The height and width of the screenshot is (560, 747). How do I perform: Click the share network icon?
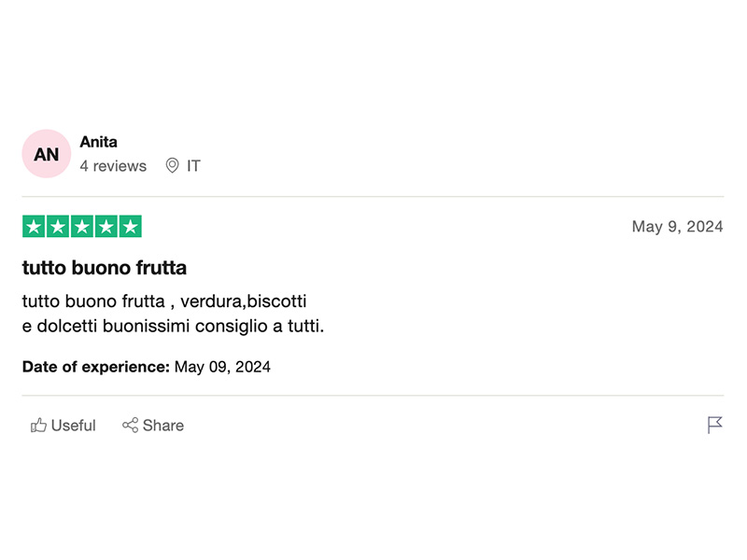[x=131, y=426]
